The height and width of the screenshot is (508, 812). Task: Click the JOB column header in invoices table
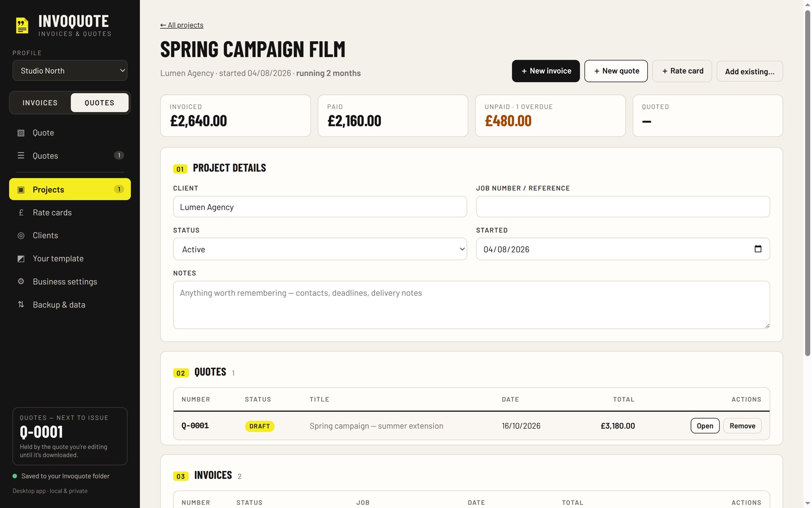tap(363, 503)
